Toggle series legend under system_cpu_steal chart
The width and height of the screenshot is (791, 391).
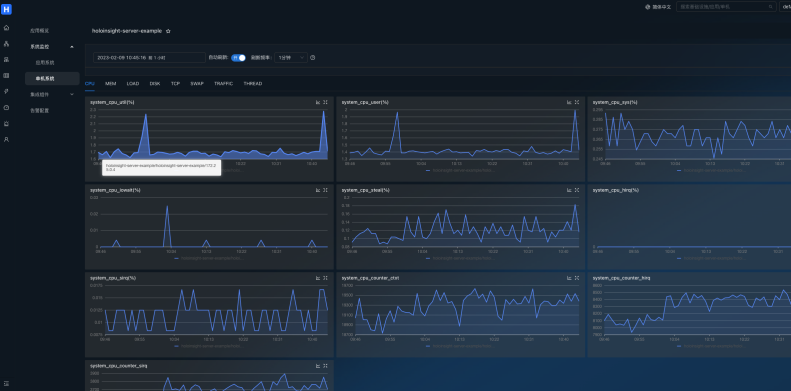[x=460, y=258]
